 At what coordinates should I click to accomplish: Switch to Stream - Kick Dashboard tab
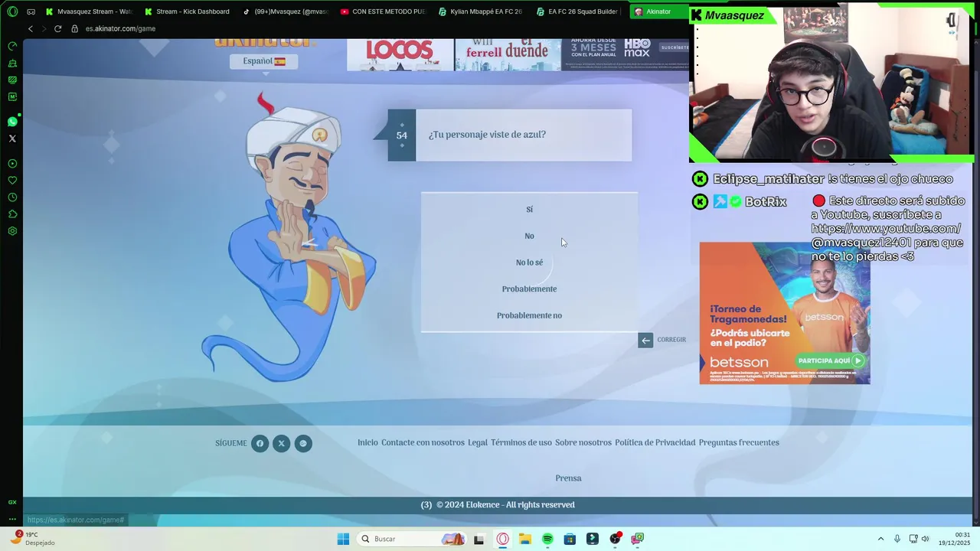coord(188,11)
